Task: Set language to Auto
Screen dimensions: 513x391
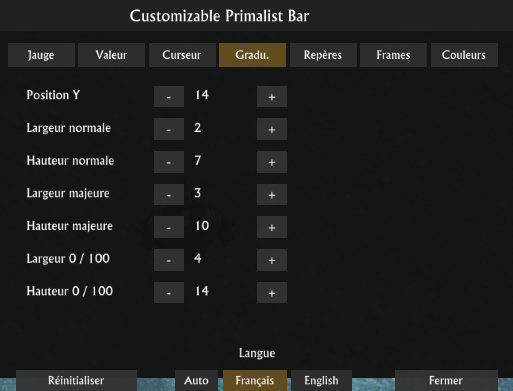Action: point(196,380)
